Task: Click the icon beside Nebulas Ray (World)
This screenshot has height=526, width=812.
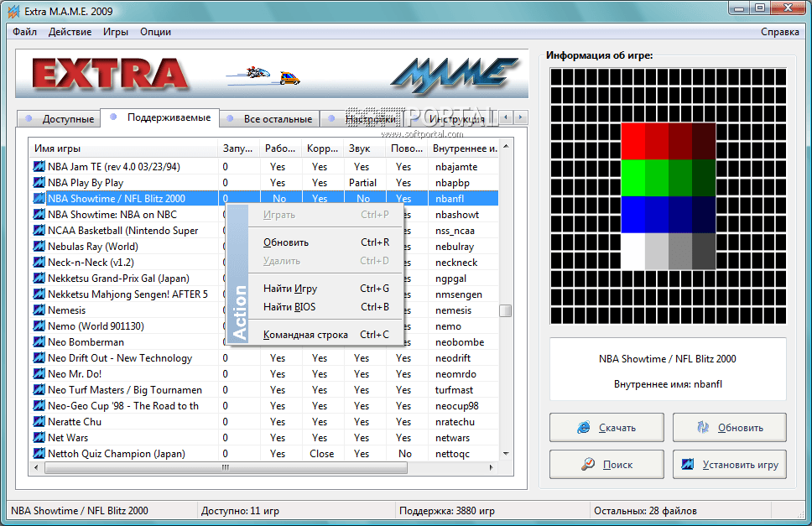Action: coord(39,247)
